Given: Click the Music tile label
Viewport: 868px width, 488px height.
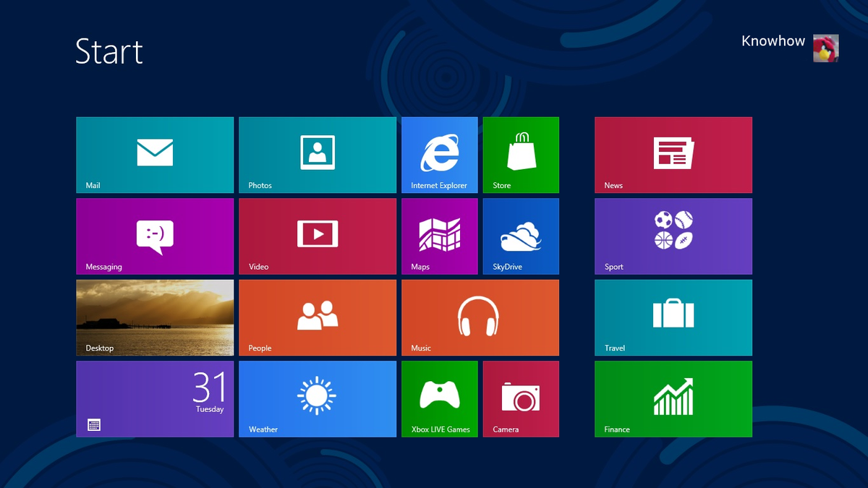Looking at the screenshot, I should tap(421, 348).
